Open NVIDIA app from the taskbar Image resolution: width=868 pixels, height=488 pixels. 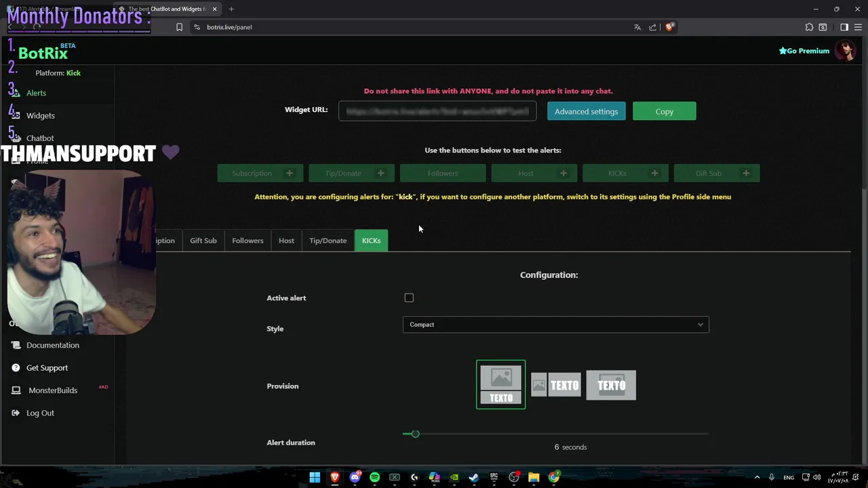pos(454,477)
